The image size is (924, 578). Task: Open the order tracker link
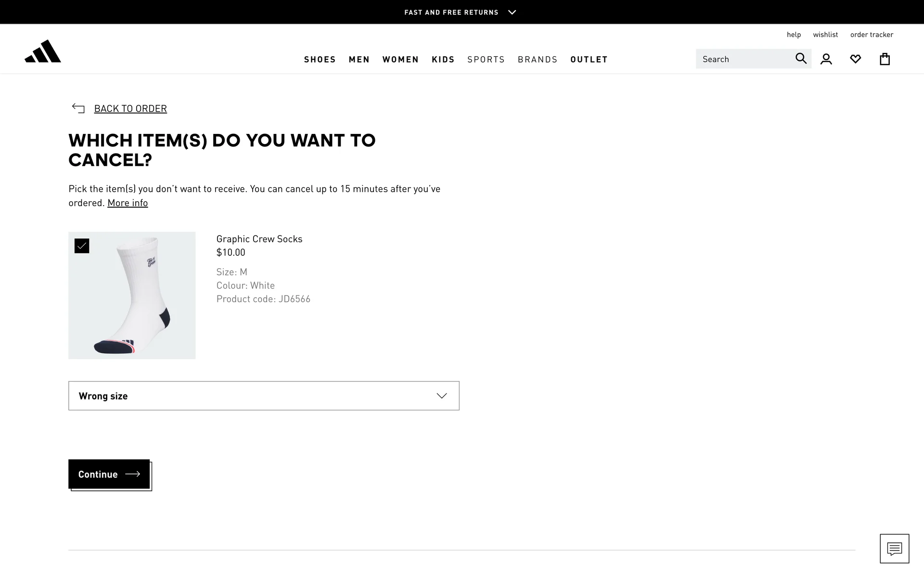(872, 35)
